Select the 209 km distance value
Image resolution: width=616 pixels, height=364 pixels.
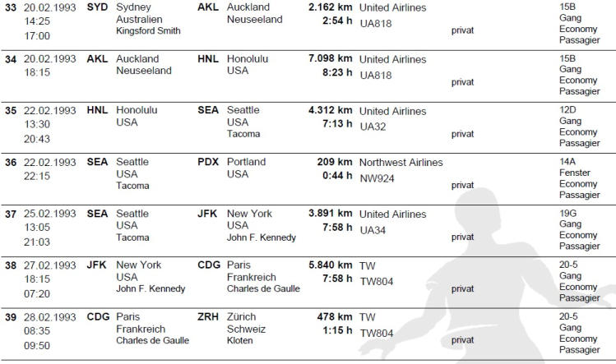[x=335, y=162]
